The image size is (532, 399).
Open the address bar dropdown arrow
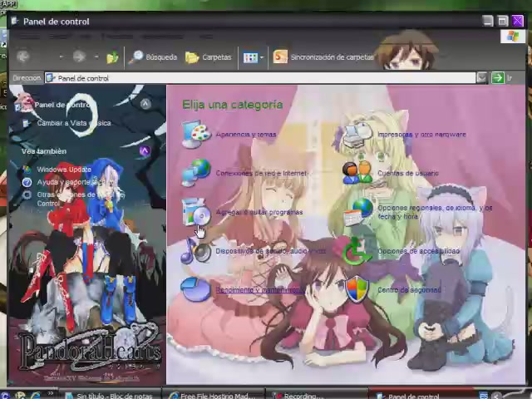(481, 78)
